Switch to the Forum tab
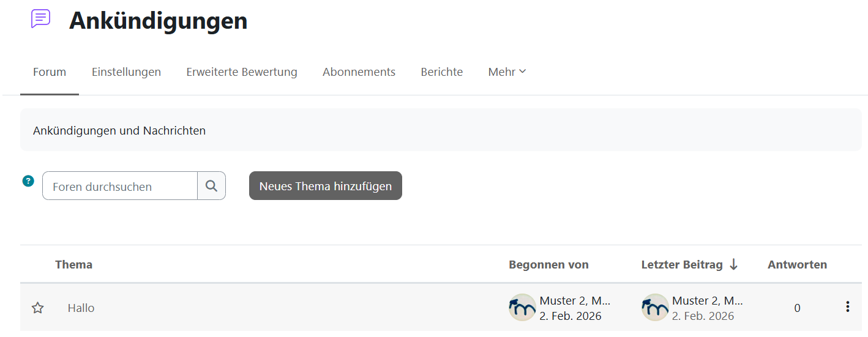This screenshot has height=337, width=868. pos(50,72)
